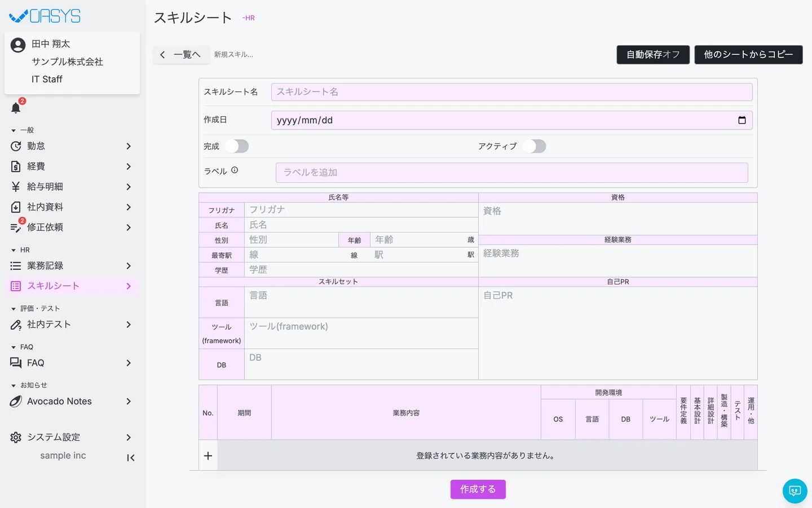Expand the 勤怠 submenu chevron
Image resolution: width=812 pixels, height=508 pixels.
(x=129, y=146)
